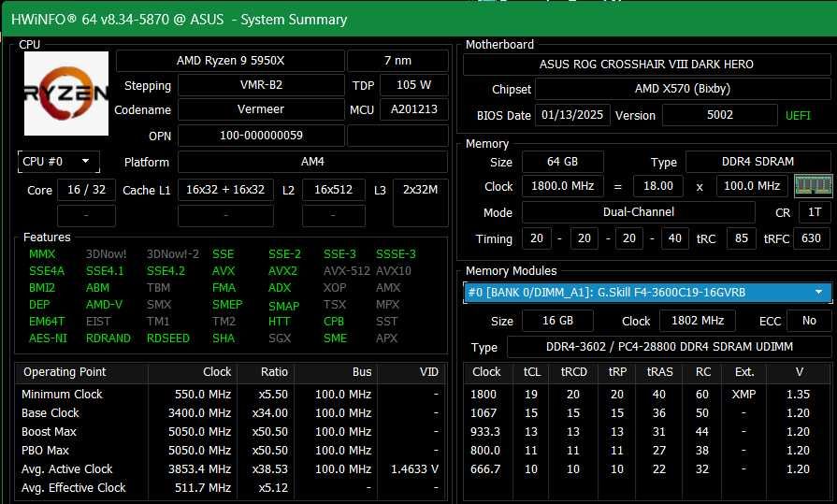Screen dimensions: 837x504
Task: Click the XMP entry in 1800 row
Action: tap(743, 395)
